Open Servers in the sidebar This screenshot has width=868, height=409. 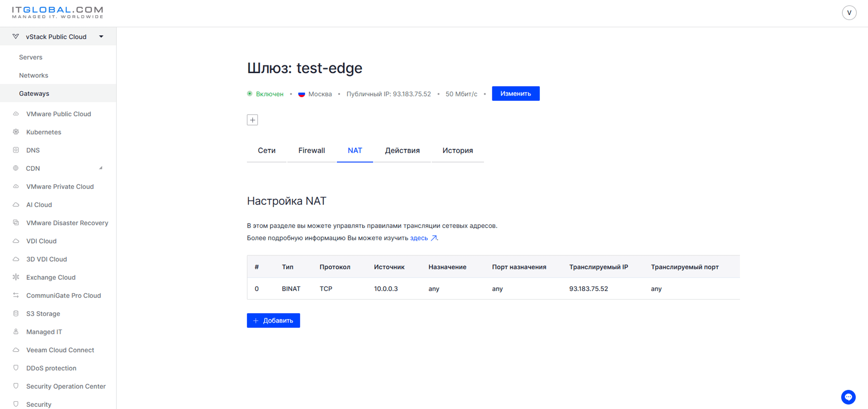pyautogui.click(x=31, y=57)
